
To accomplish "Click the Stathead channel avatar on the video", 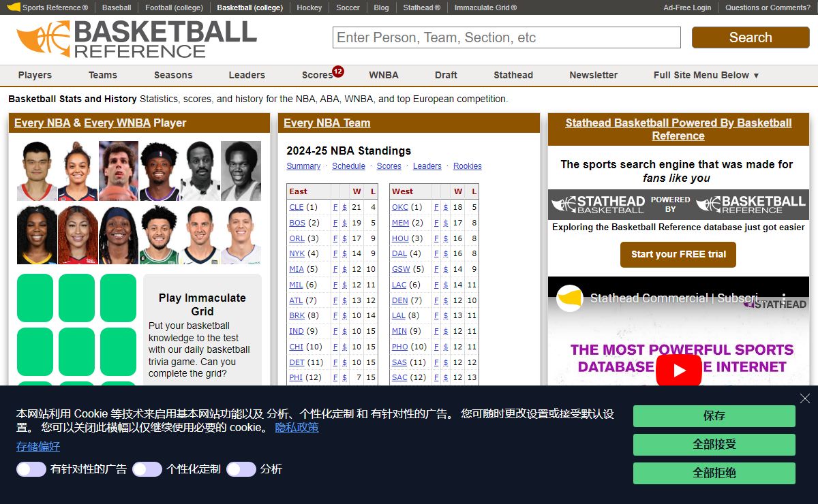I will [x=569, y=298].
